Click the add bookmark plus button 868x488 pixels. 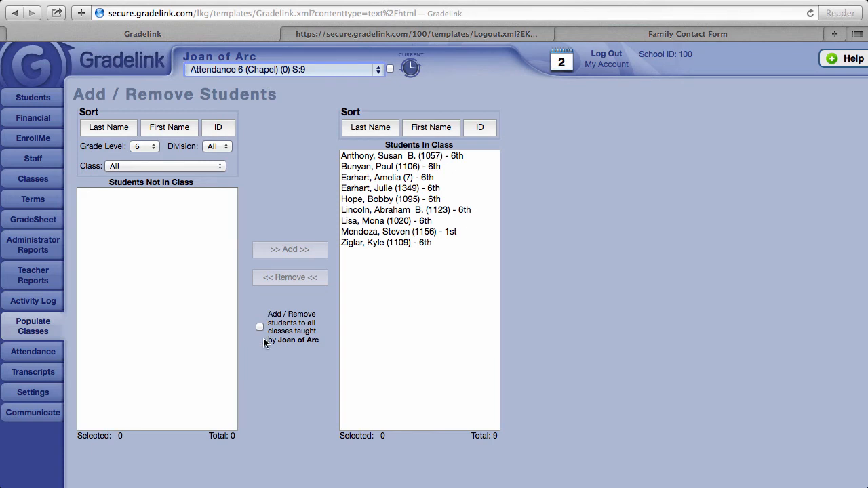click(81, 13)
